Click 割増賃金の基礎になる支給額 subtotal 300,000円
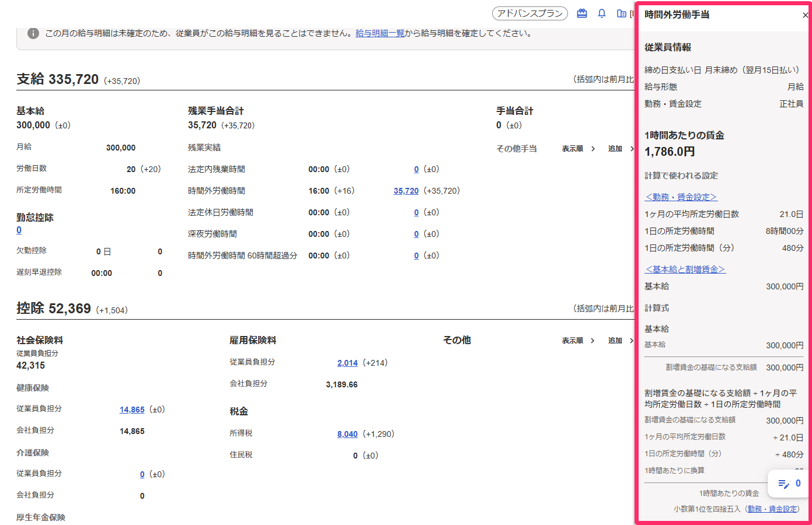The image size is (812, 525). [785, 367]
